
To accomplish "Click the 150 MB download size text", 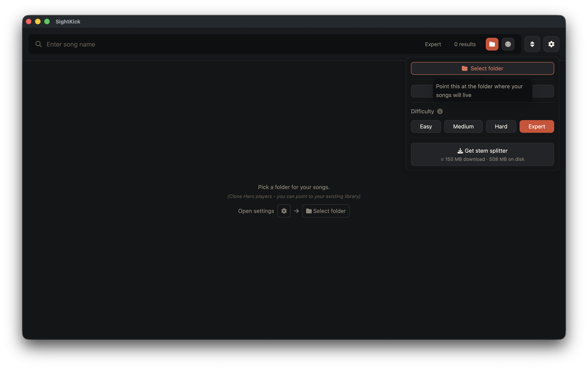I will (482, 159).
